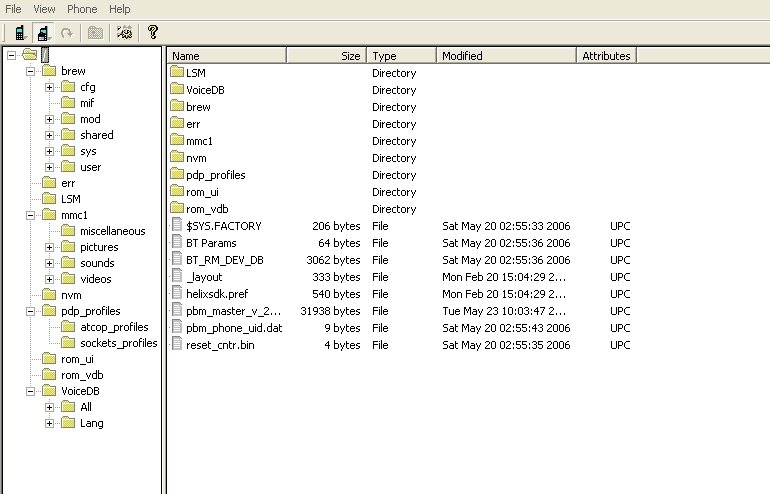Expand the cfg folder tree node
The height and width of the screenshot is (494, 770).
pos(50,87)
